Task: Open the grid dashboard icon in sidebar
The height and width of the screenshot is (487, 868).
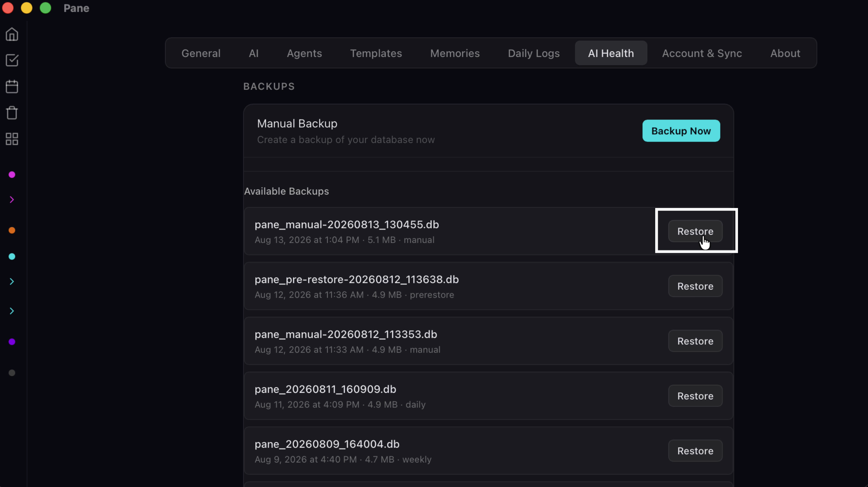Action: 12,139
